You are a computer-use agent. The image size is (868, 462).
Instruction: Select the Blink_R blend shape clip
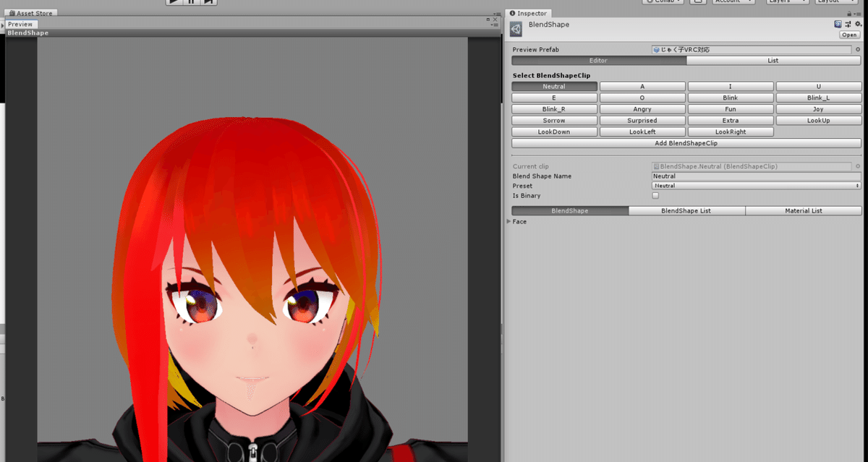point(554,109)
